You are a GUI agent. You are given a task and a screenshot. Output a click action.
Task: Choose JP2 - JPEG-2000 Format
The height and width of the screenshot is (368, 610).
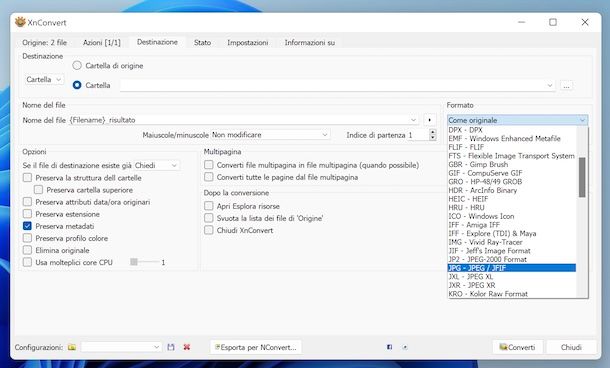click(x=512, y=259)
